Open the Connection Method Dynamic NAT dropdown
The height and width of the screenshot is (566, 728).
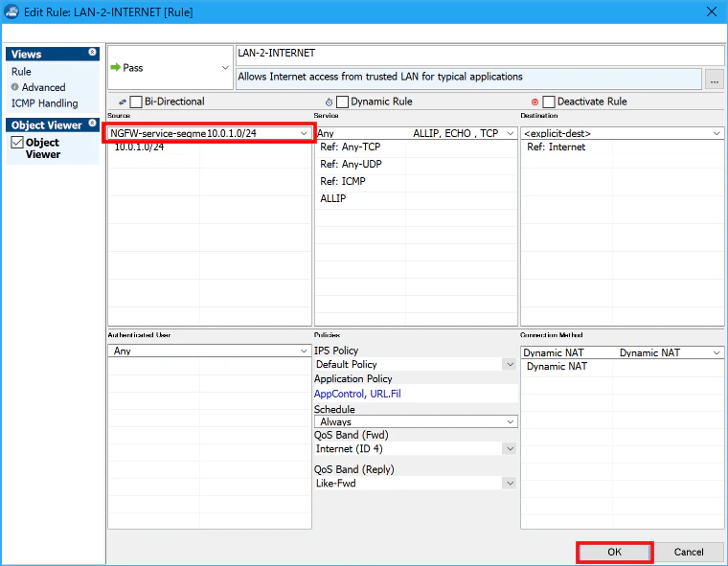[717, 352]
